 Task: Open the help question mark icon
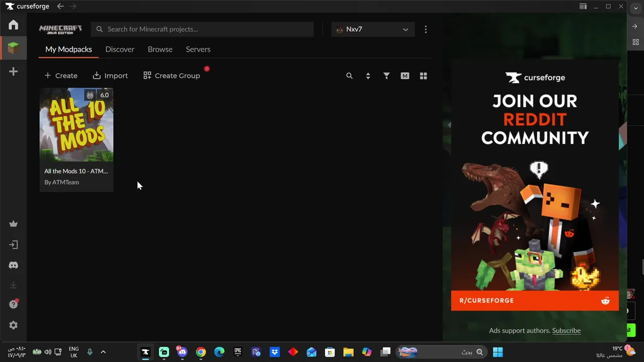(x=14, y=304)
